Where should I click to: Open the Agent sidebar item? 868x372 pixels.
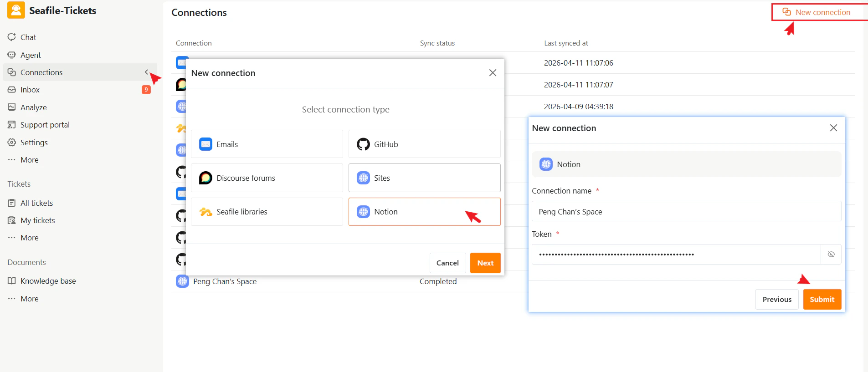pyautogui.click(x=80, y=55)
